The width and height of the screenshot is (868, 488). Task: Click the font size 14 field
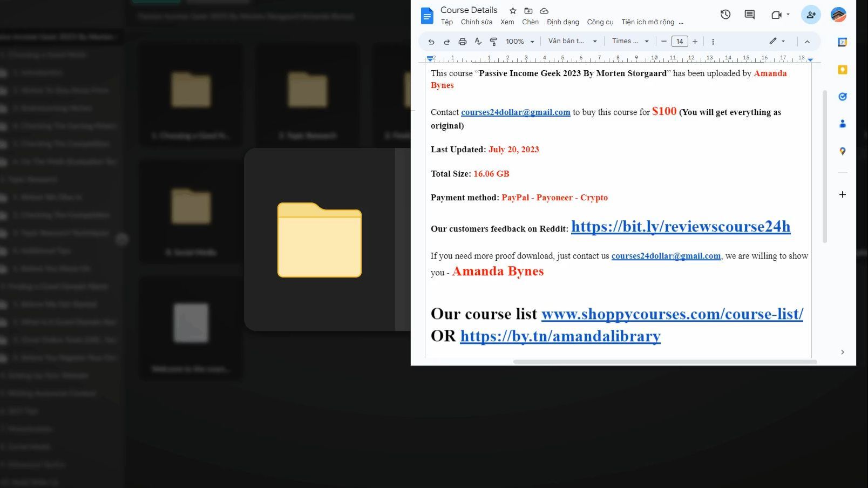pyautogui.click(x=680, y=42)
